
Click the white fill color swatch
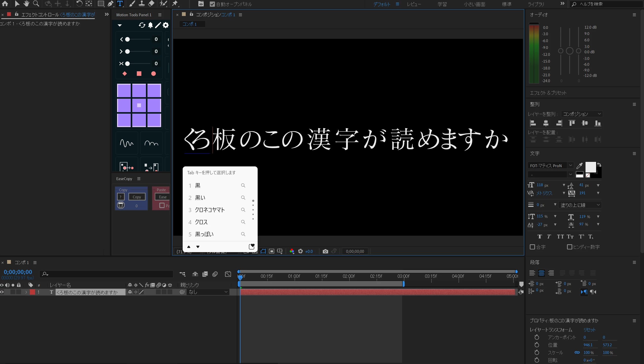pos(590,167)
